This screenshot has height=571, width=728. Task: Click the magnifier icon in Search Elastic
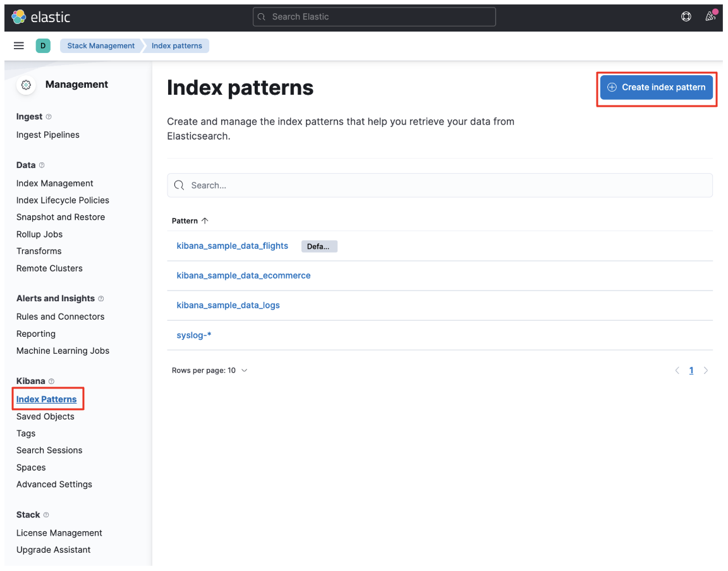(x=261, y=16)
